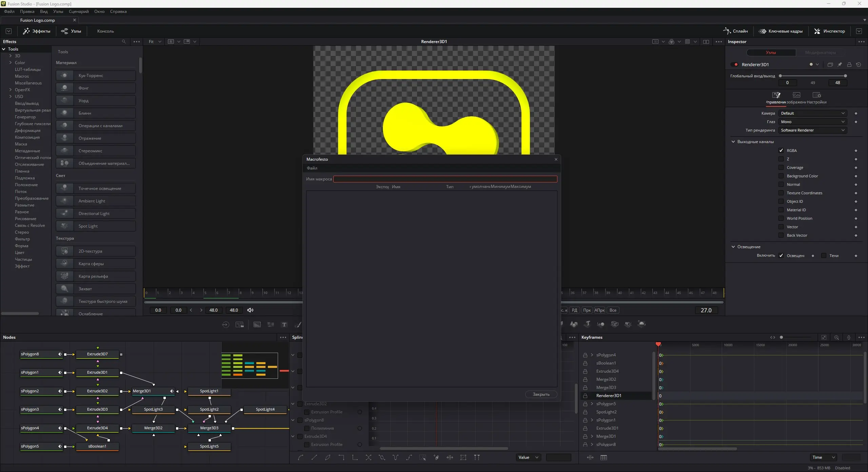
Task: Select the Text tool in toolbar
Action: (284, 324)
